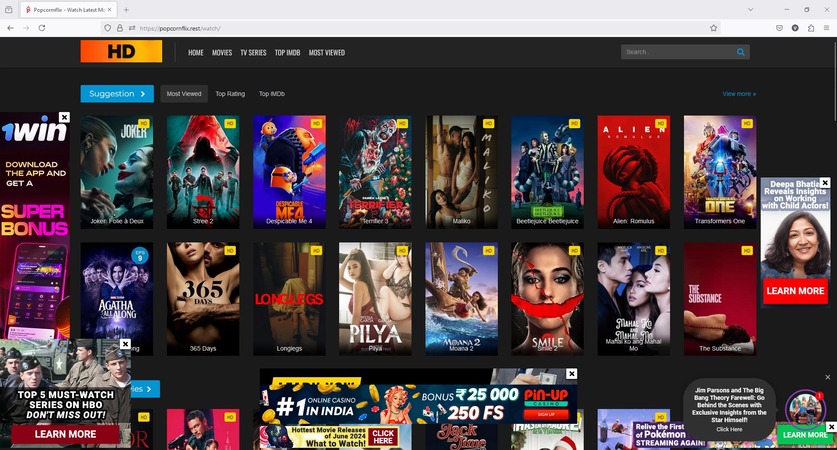Open the TOP IMDB menu item

[287, 52]
